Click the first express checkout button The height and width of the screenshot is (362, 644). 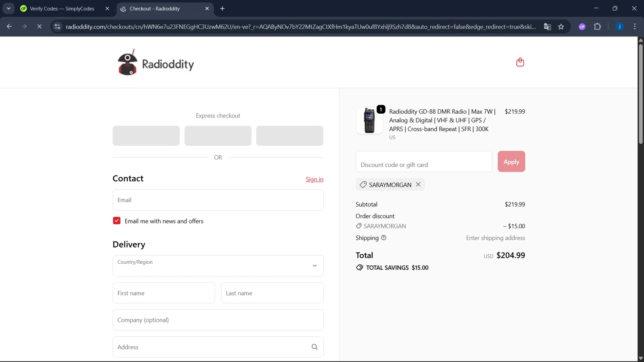(146, 136)
